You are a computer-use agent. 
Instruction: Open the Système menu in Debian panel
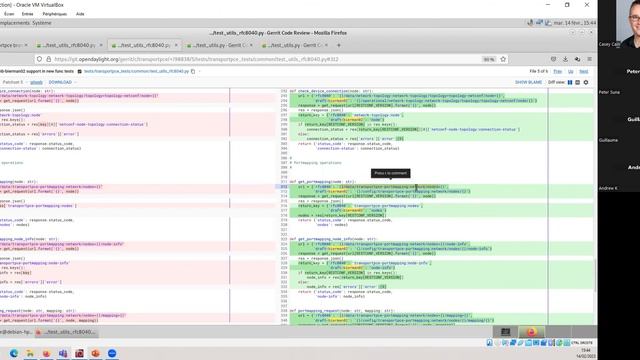tap(42, 23)
